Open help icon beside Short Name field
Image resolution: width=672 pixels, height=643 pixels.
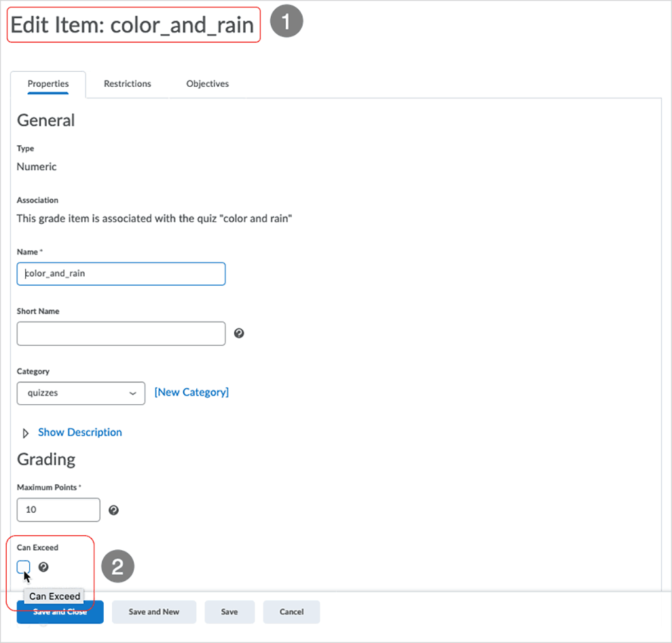239,333
